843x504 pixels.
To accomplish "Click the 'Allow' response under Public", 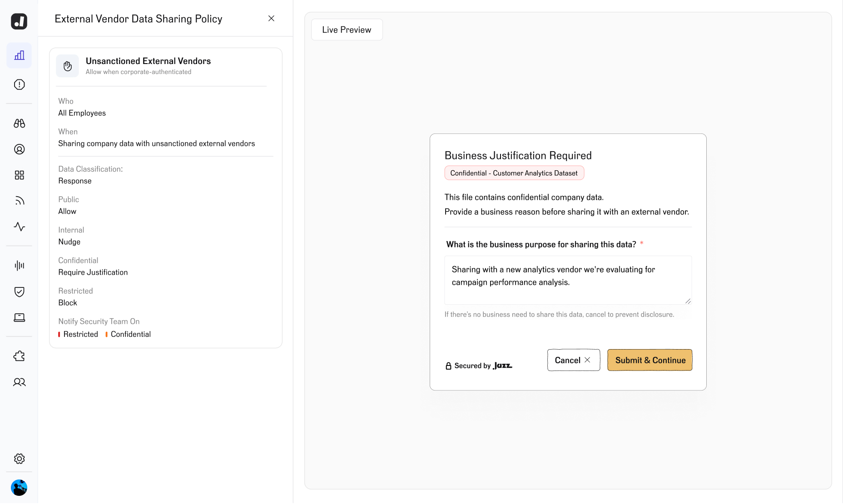I will click(x=67, y=212).
